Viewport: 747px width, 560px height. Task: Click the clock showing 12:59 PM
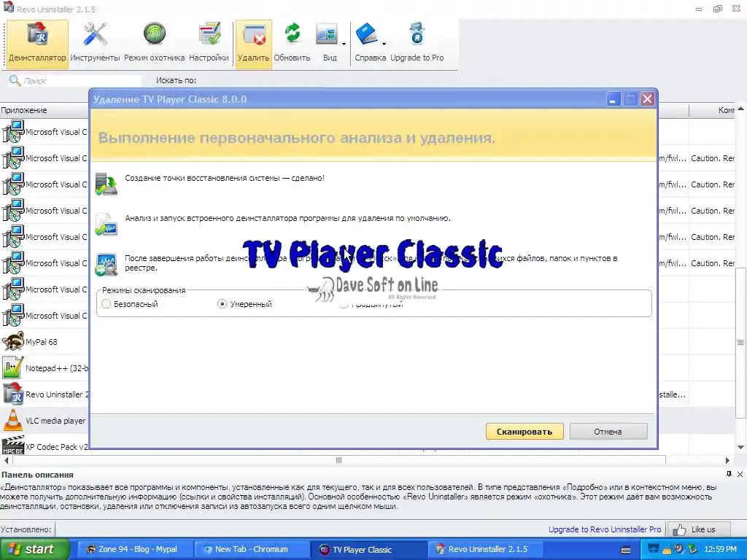720,549
